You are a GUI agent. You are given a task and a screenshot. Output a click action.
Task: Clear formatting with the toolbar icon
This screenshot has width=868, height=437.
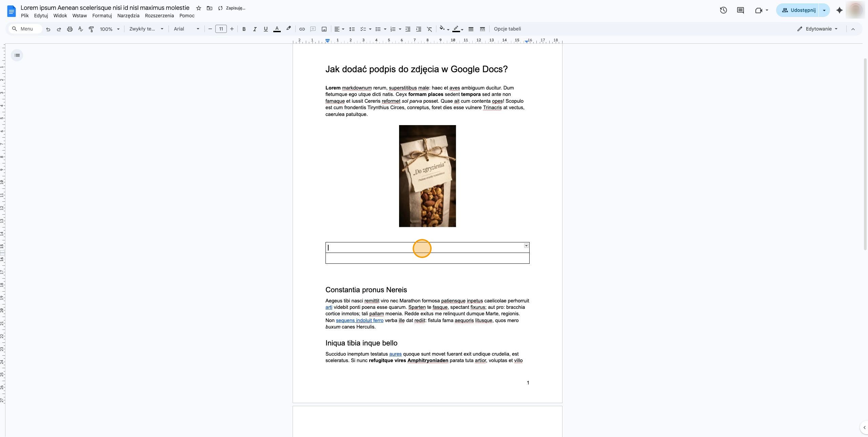pos(430,29)
